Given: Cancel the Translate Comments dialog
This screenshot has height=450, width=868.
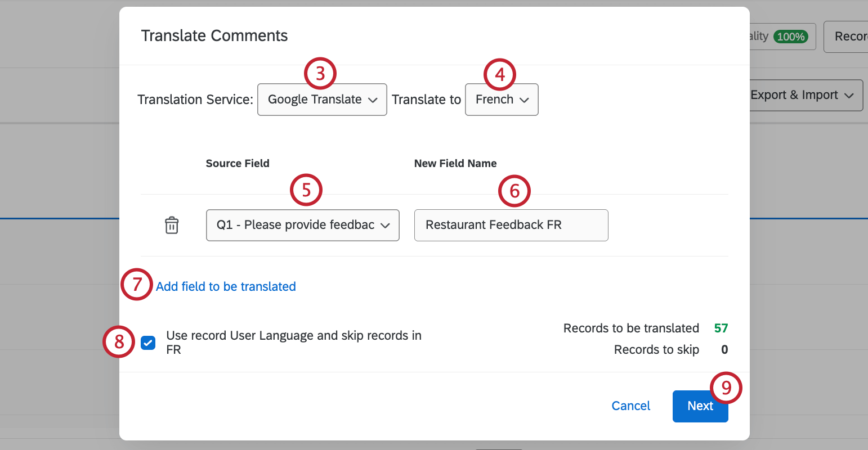Looking at the screenshot, I should point(630,406).
